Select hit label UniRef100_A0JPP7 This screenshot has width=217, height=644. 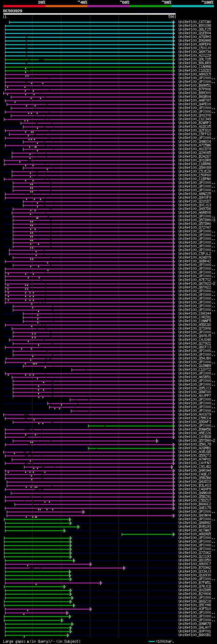(195, 396)
